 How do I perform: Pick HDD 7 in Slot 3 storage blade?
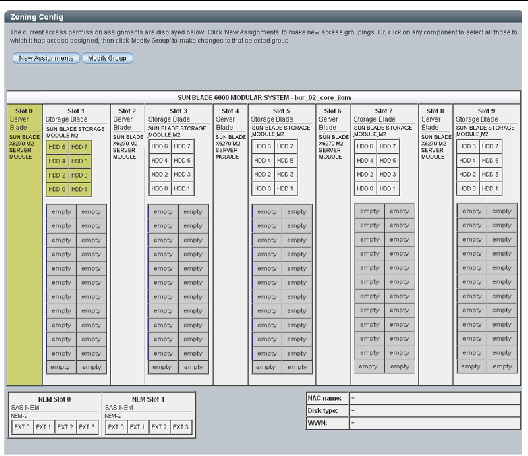coord(182,146)
